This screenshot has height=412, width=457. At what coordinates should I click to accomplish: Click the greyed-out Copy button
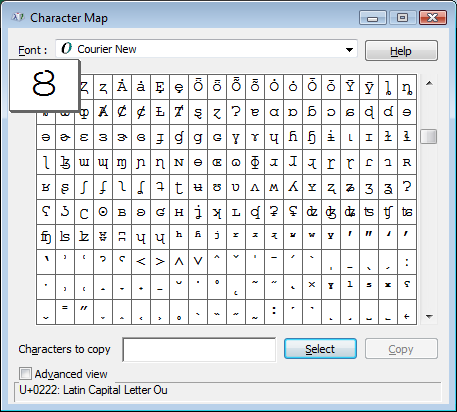401,349
